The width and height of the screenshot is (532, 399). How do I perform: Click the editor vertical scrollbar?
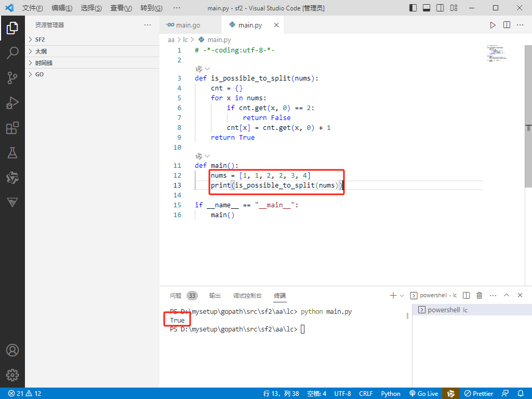pos(528,116)
